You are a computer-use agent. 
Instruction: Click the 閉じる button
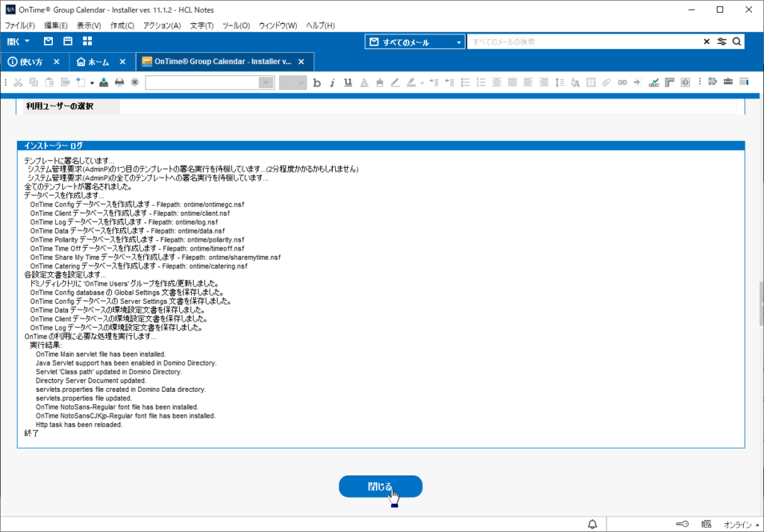pyautogui.click(x=381, y=486)
